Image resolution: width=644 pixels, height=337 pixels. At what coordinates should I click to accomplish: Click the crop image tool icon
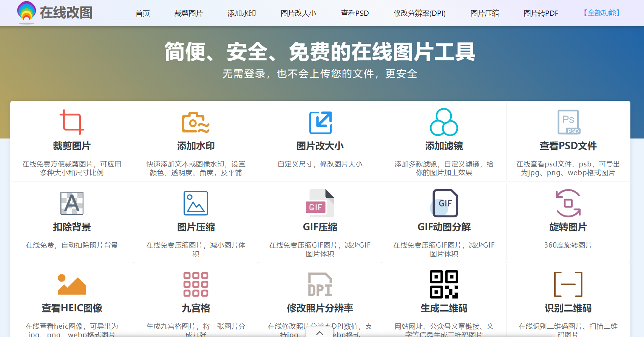72,122
